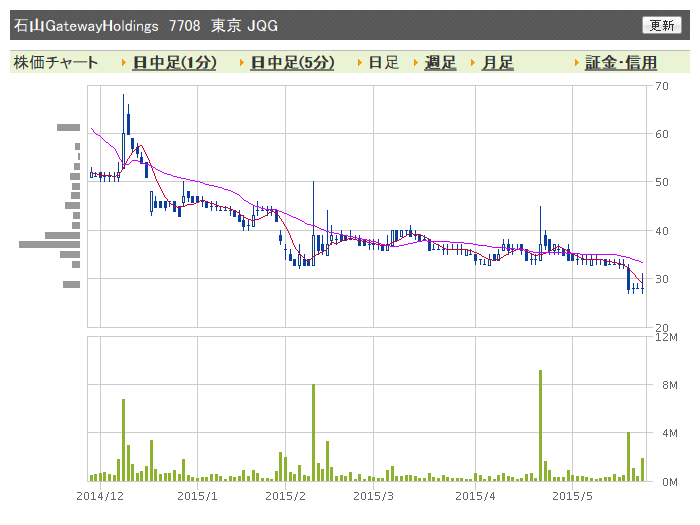The height and width of the screenshot is (525, 700).
Task: Click the tall December 2014 volume spike bar
Action: [x=123, y=440]
